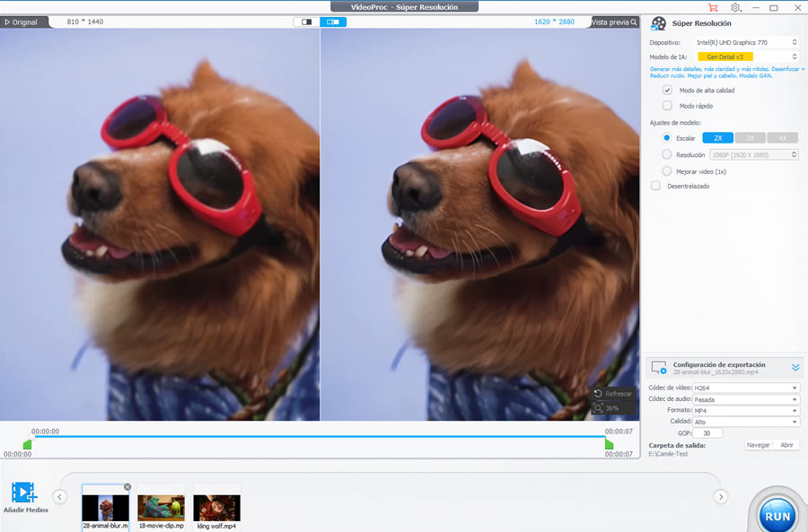Image resolution: width=808 pixels, height=532 pixels.
Task: Switch to single-view comparison mode icon
Action: (307, 22)
